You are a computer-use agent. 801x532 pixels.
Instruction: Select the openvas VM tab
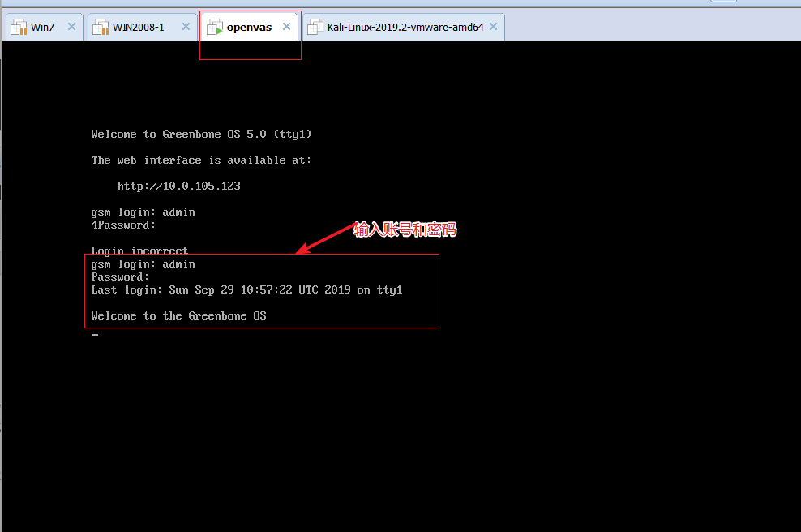pyautogui.click(x=249, y=27)
